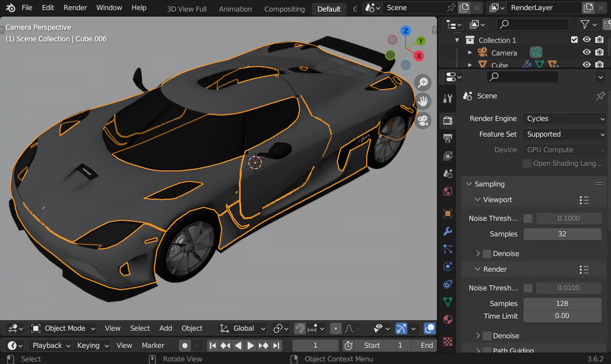This screenshot has width=611, height=364.
Task: Open the Texture properties tab
Action: (448, 341)
